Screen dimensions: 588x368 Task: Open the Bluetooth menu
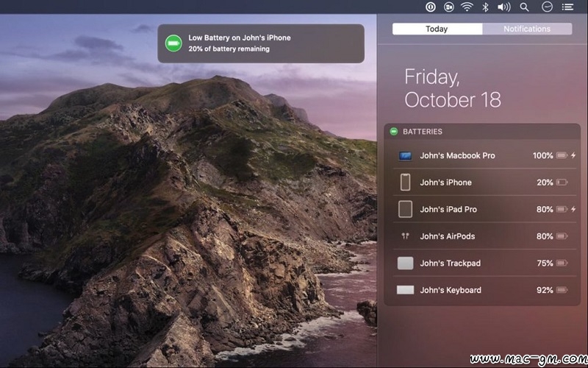(x=485, y=7)
